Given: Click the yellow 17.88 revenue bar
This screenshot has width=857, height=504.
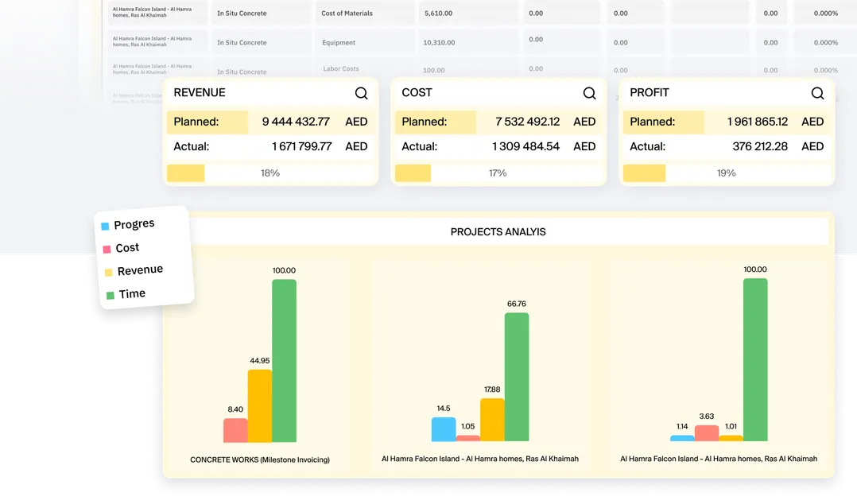Looking at the screenshot, I should pyautogui.click(x=492, y=419).
